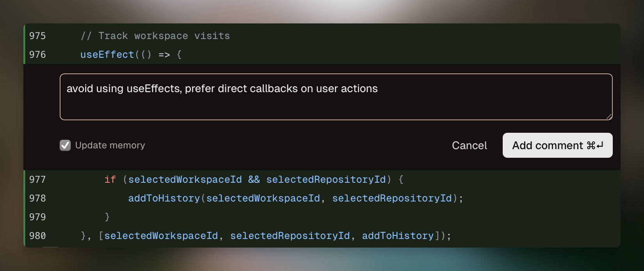
Task: Click the comment box resize handle
Action: [609, 116]
